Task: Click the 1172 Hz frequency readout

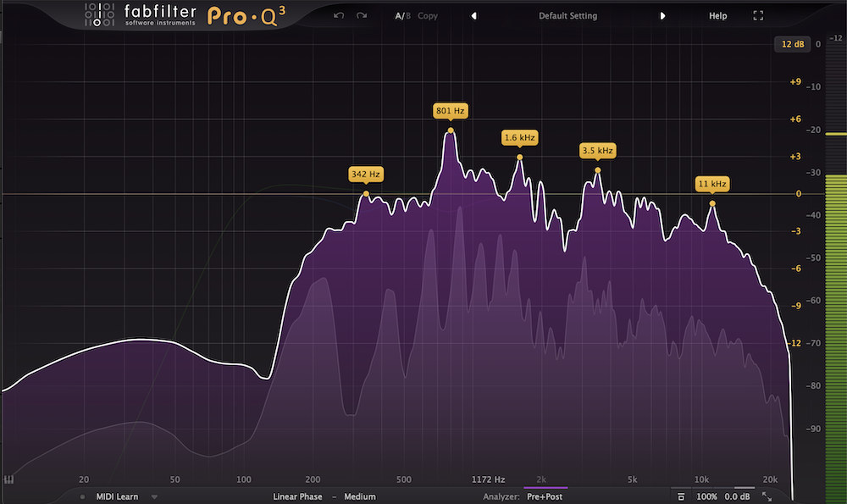Action: click(x=488, y=479)
